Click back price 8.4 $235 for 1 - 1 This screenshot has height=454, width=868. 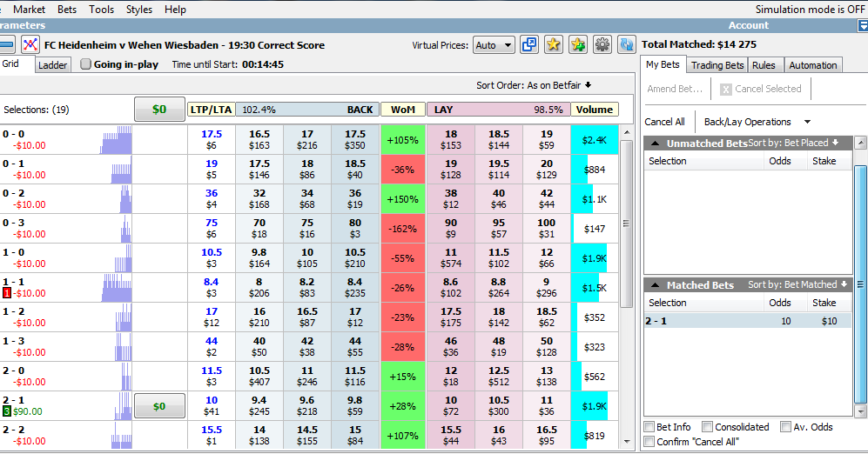click(355, 288)
